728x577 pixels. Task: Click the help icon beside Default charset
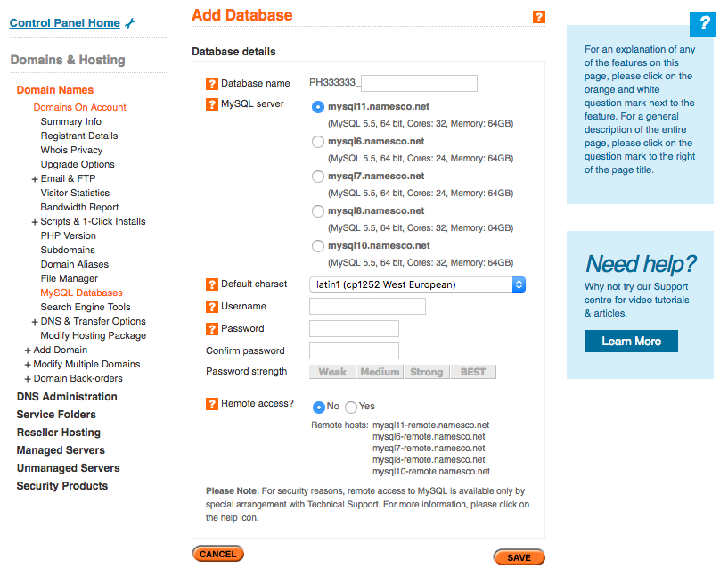pyautogui.click(x=212, y=284)
